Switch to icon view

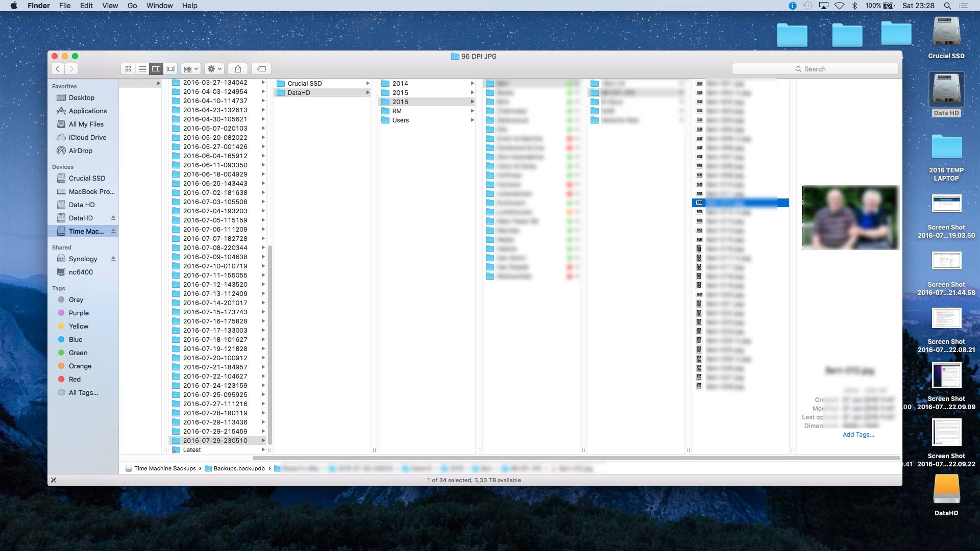[x=128, y=69]
